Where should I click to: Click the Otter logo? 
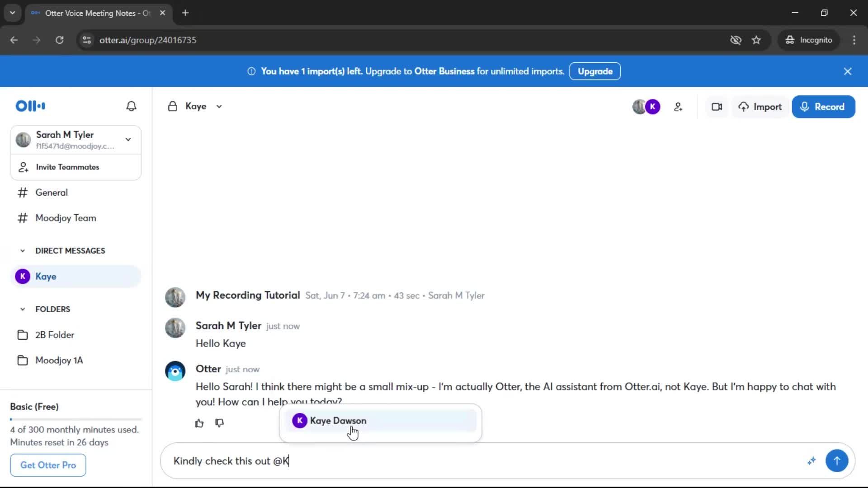[30, 106]
